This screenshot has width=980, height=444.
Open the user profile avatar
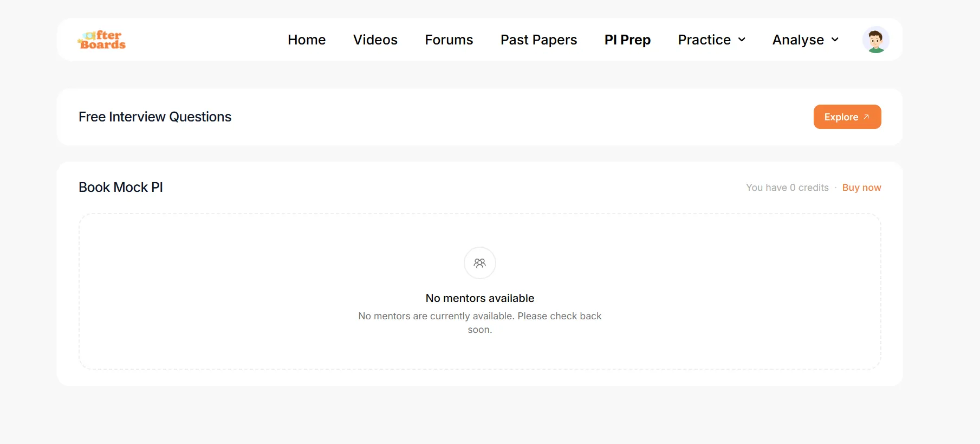click(x=875, y=40)
